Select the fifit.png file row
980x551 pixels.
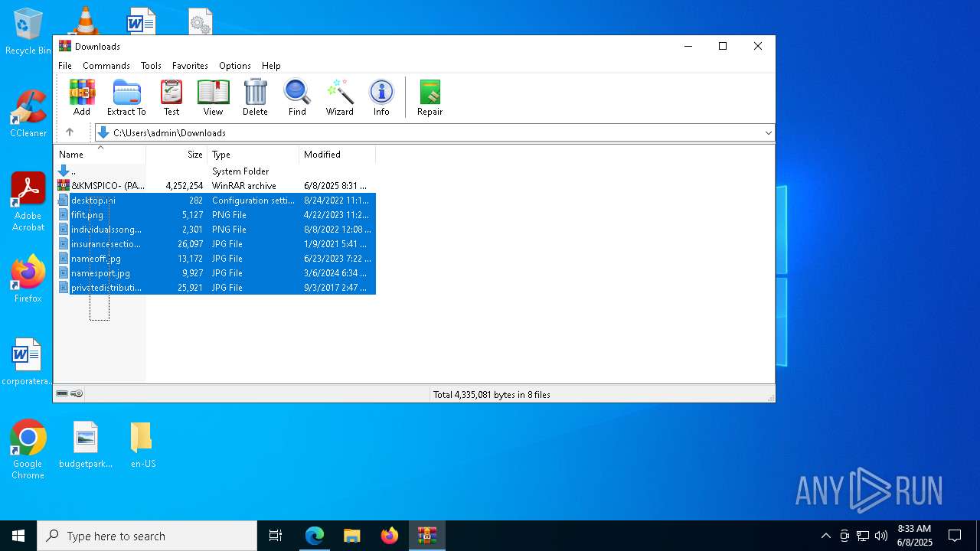[x=215, y=215]
